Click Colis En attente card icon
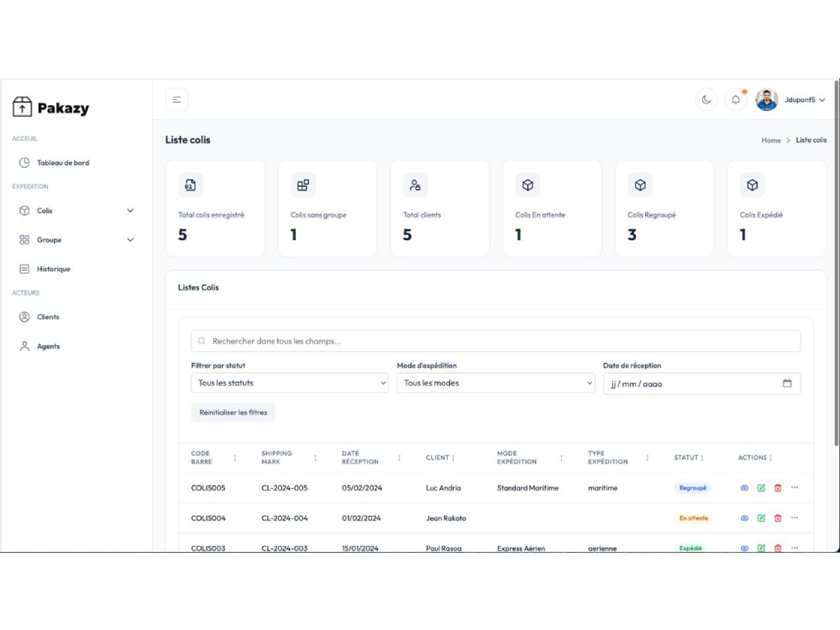840x630 pixels. (528, 186)
